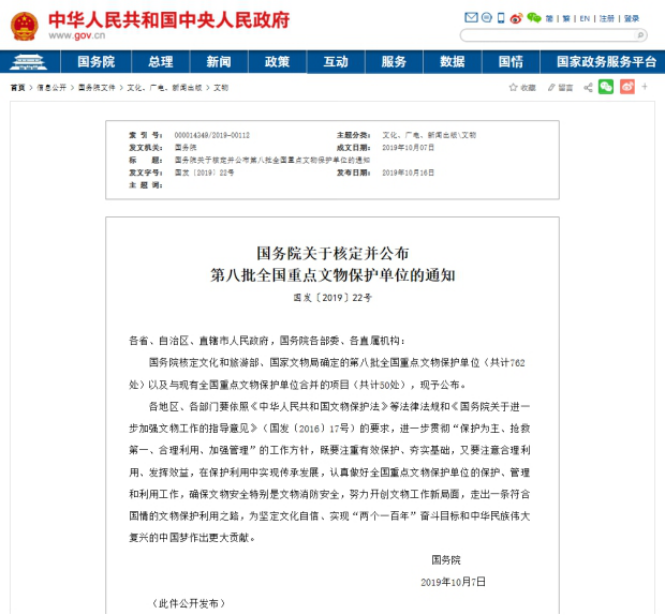Open the 互动 navigation tab

(335, 62)
